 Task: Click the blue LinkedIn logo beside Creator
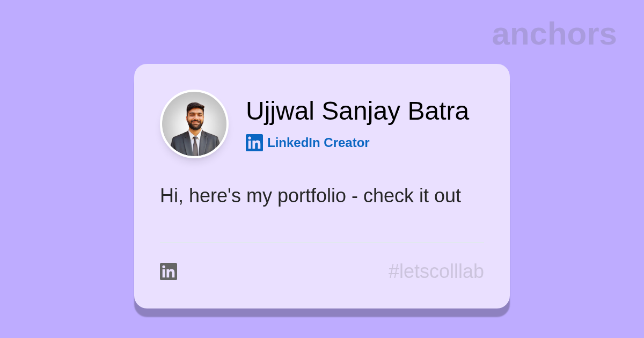pos(254,143)
